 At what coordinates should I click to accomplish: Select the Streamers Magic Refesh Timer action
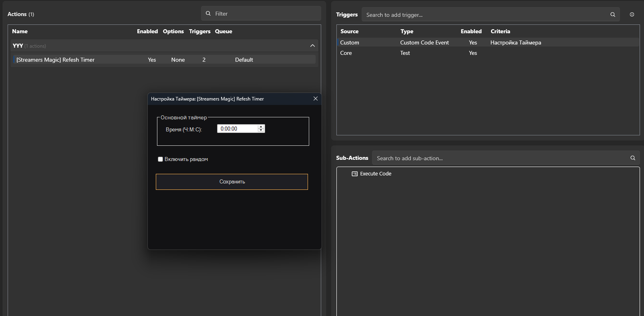click(56, 60)
